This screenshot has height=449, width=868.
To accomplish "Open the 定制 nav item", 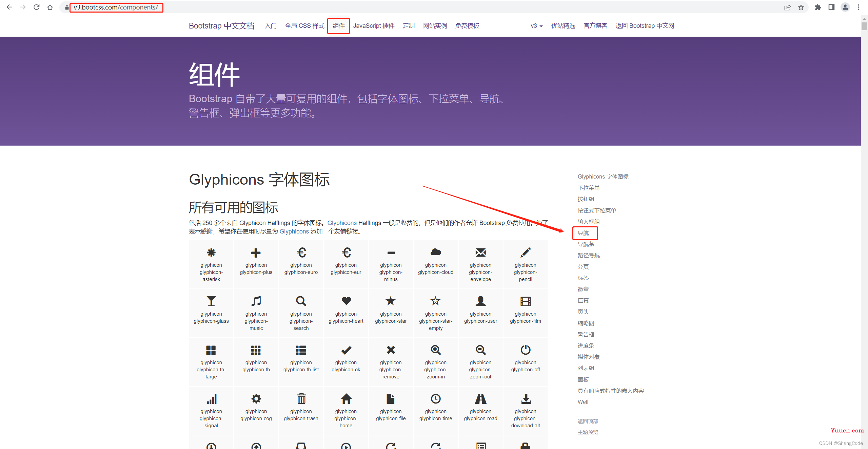I will pyautogui.click(x=409, y=26).
